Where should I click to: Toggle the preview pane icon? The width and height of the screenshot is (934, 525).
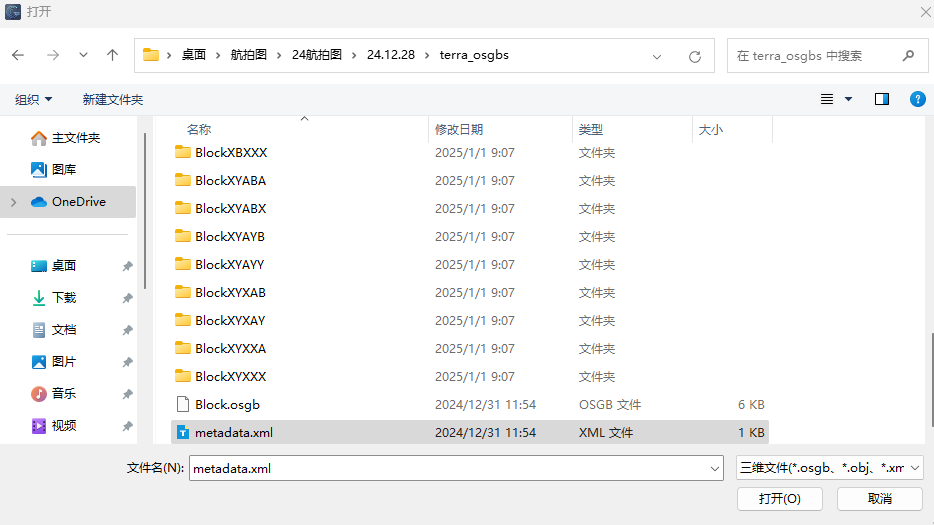point(881,99)
